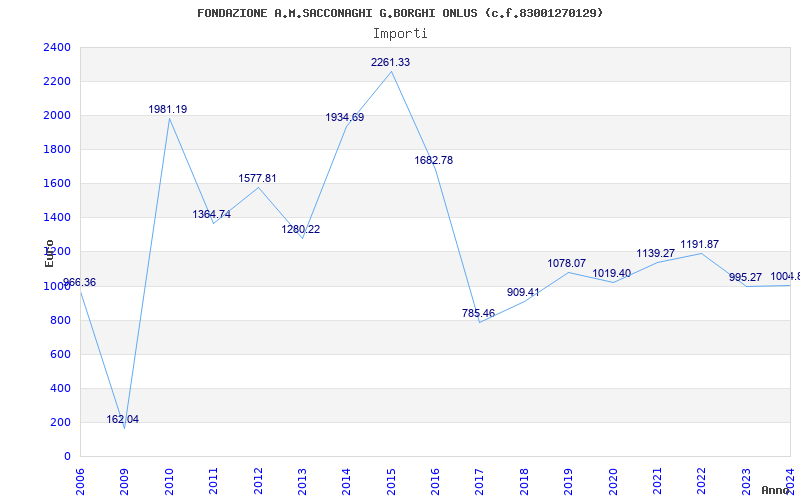Click the 1934.69 data label
This screenshot has width=800, height=500.
coord(345,117)
